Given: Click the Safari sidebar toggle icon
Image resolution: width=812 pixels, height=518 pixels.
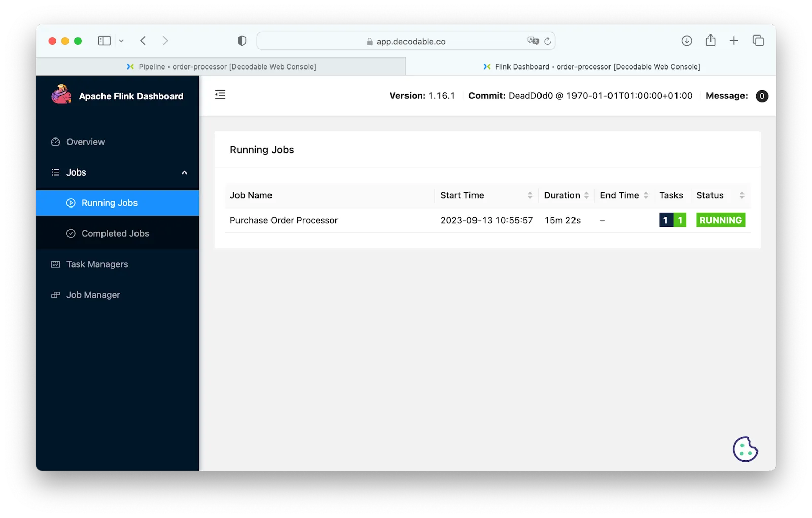Looking at the screenshot, I should click(105, 41).
